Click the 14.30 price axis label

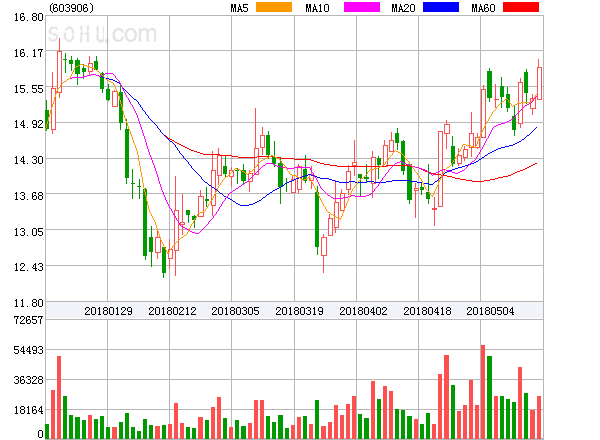point(29,160)
